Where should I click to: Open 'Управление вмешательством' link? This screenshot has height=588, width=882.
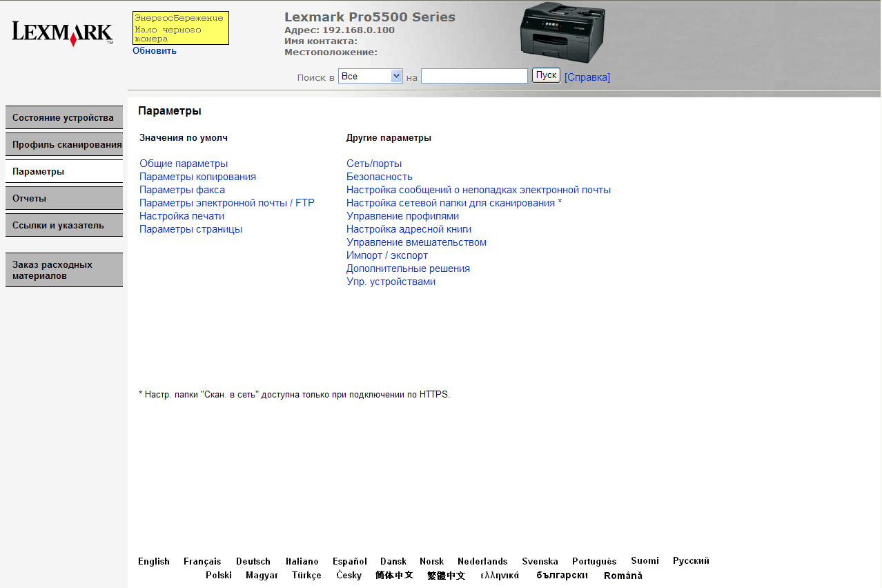[x=416, y=242]
